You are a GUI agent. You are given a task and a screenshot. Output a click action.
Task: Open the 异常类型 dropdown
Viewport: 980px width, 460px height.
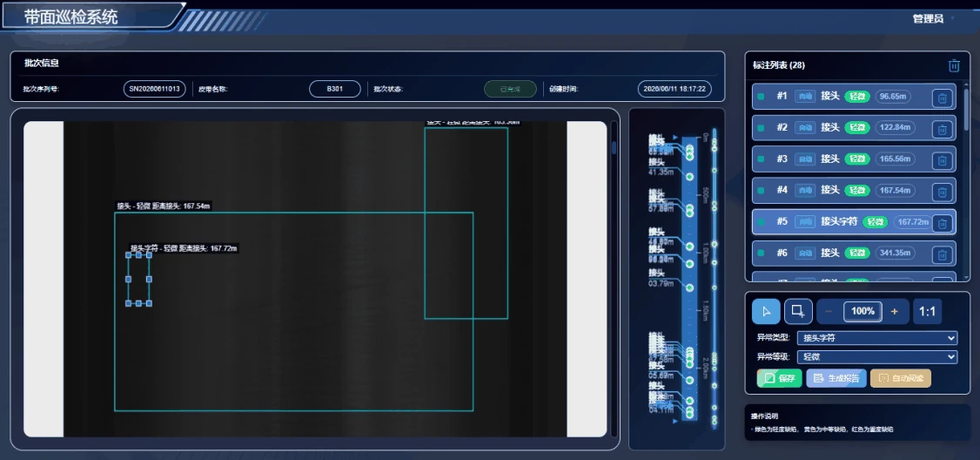coord(877,338)
